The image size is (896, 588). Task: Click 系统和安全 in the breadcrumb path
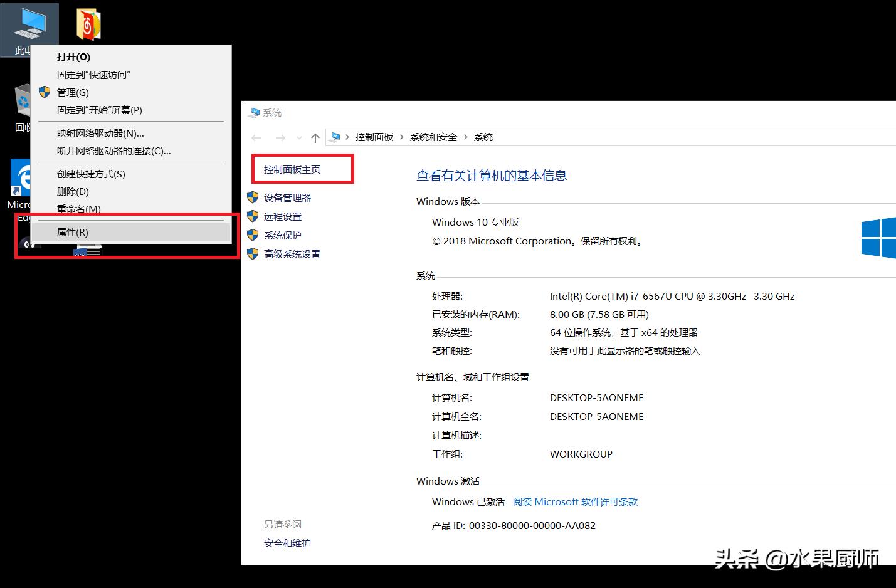click(x=433, y=137)
